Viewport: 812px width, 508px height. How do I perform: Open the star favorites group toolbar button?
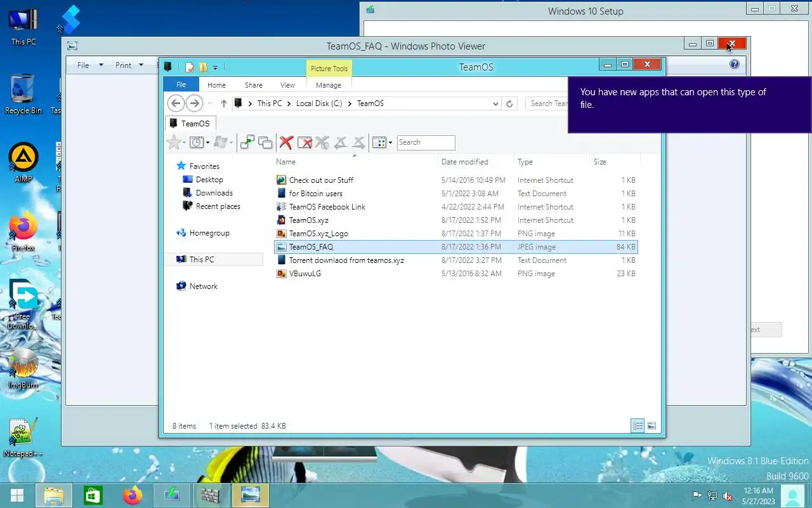(x=173, y=142)
